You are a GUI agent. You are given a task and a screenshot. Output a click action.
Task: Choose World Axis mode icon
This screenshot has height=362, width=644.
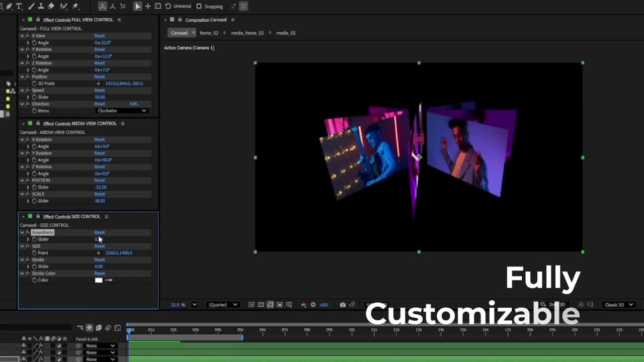click(x=113, y=6)
